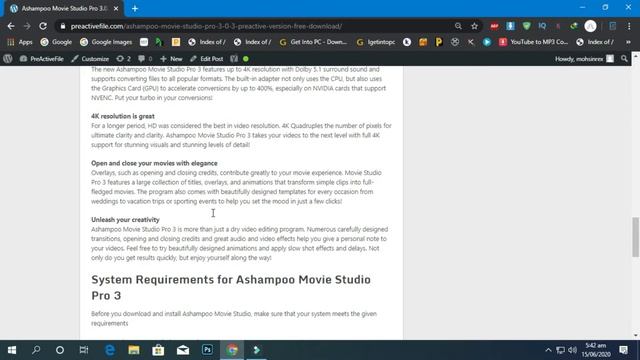
Task: Open the YouTube to MP3 bookmark
Action: [533, 42]
